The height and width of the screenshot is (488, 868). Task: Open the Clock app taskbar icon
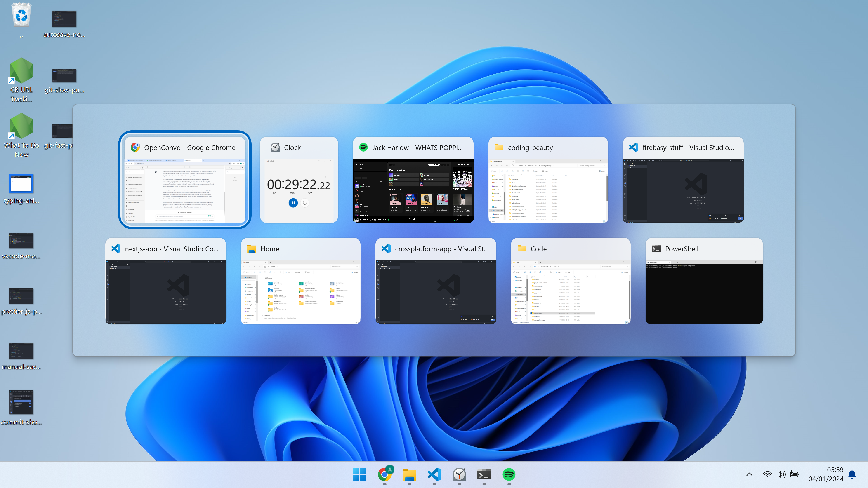pos(459,474)
